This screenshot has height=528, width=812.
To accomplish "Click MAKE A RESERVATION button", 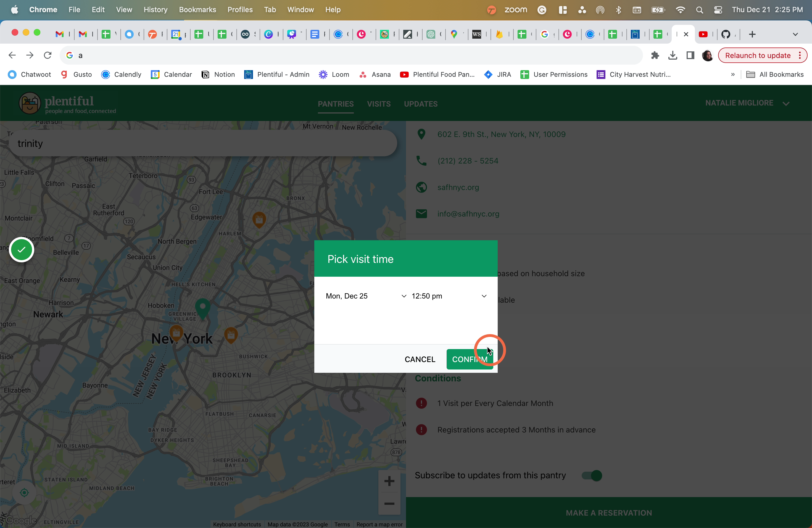I will tap(609, 512).
